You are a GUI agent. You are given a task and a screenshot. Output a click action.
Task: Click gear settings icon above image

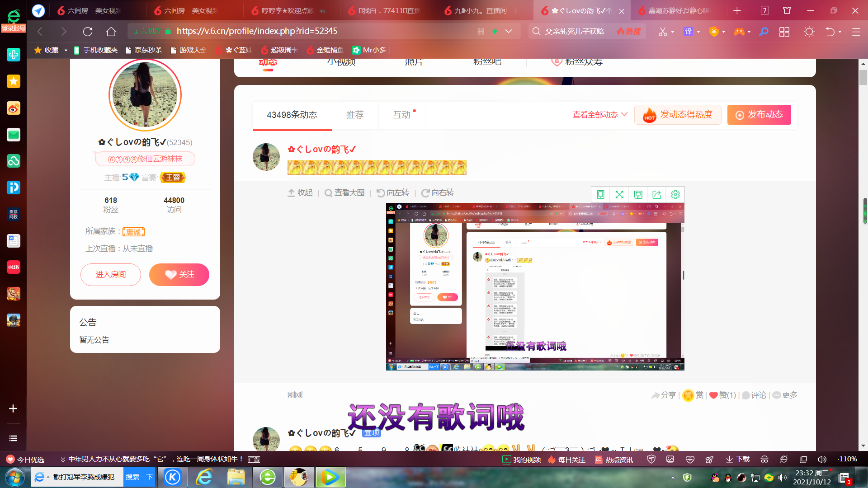tap(675, 194)
